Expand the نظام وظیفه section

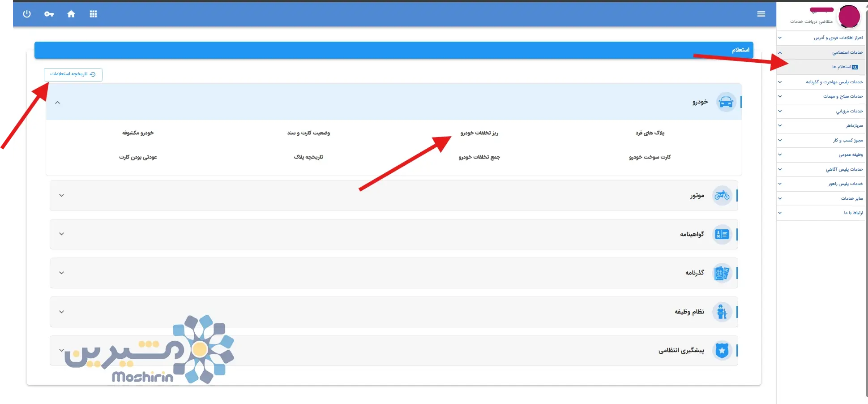[62, 312]
